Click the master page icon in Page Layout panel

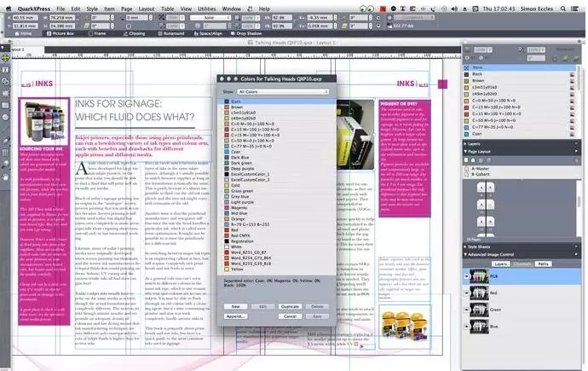pyautogui.click(x=466, y=160)
